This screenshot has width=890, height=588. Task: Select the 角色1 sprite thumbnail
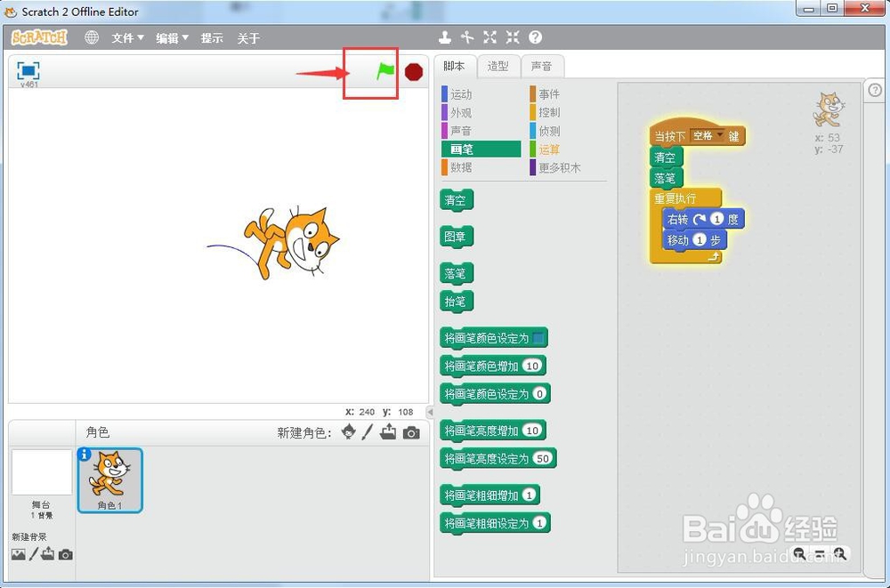[x=109, y=480]
